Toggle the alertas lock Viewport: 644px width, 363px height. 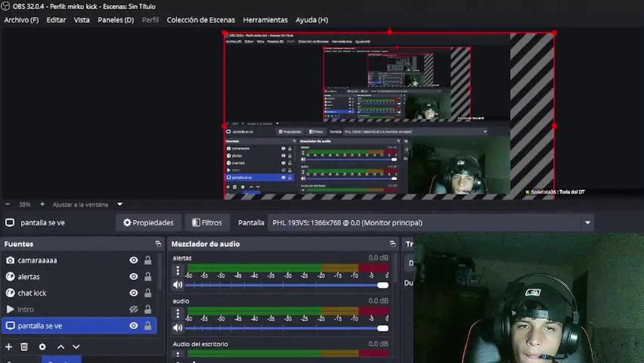148,276
